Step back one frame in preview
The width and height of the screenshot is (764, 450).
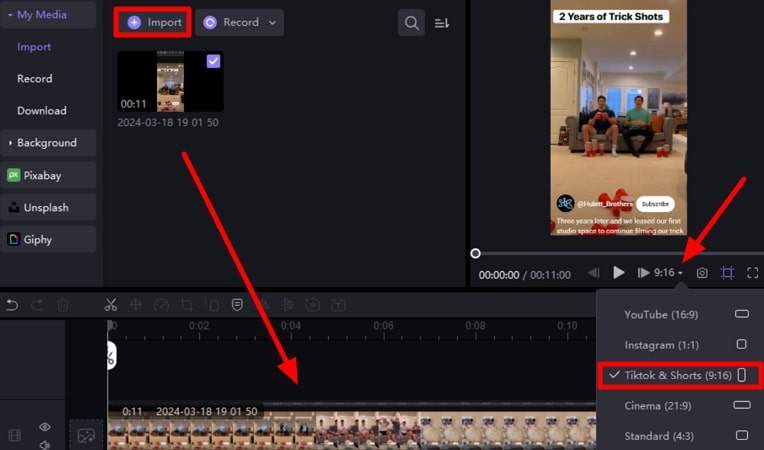coord(593,273)
